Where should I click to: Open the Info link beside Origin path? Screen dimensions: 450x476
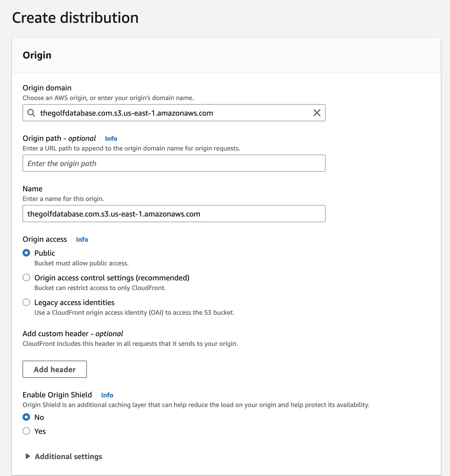(x=111, y=139)
